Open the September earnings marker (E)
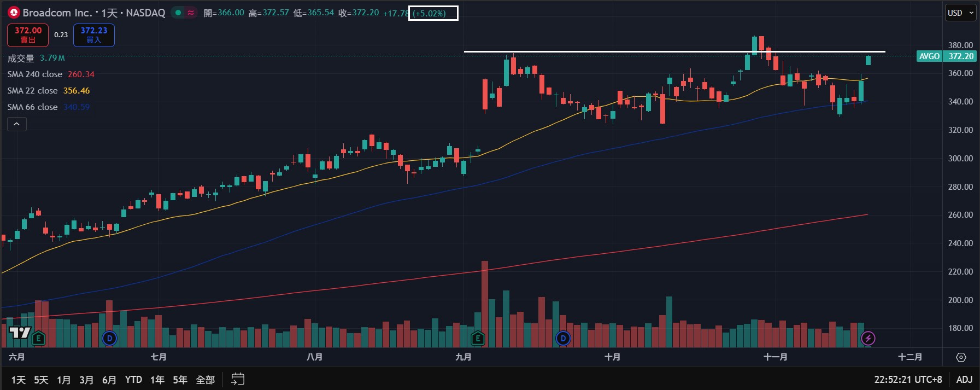Viewport: 980px width, 390px height. [x=478, y=339]
